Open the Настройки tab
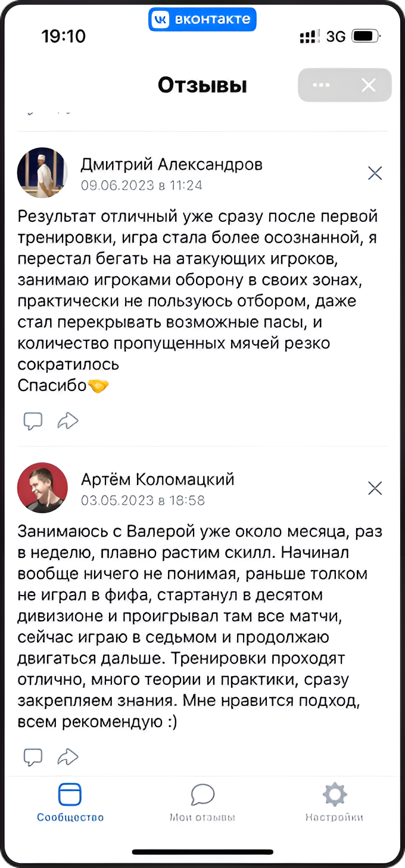Screen dimensions: 405x868 tap(334, 802)
